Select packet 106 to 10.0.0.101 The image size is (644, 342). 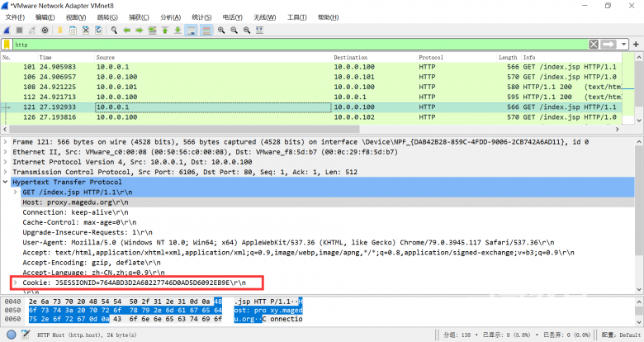tap(311, 77)
